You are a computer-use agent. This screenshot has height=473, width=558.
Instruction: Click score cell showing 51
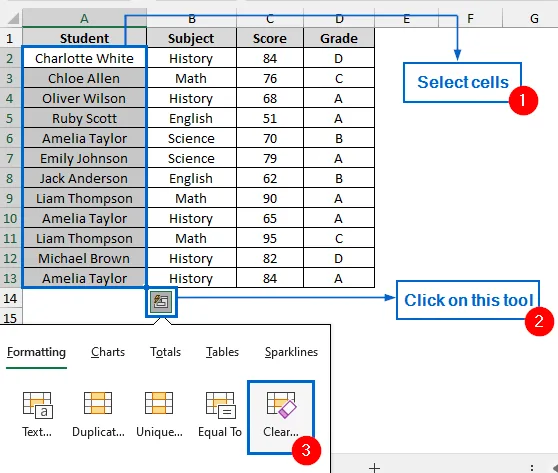270,118
